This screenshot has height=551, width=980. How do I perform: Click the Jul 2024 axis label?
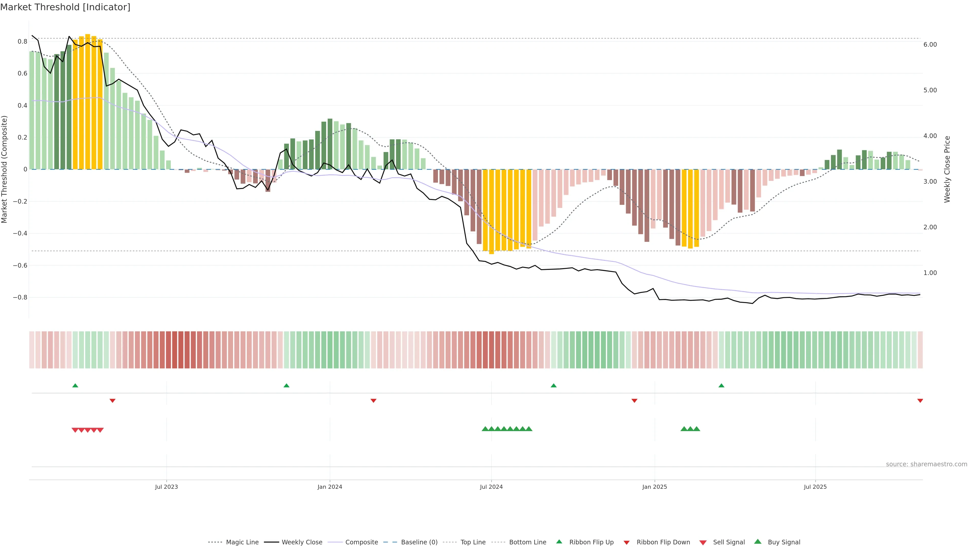click(491, 487)
